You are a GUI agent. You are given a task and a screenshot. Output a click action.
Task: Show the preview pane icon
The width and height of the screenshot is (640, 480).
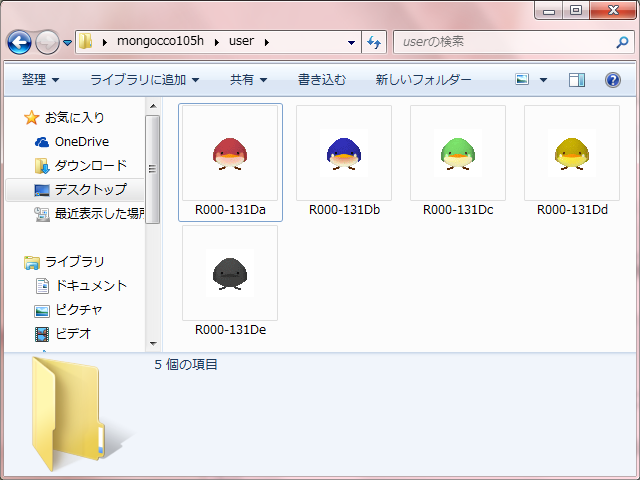577,79
